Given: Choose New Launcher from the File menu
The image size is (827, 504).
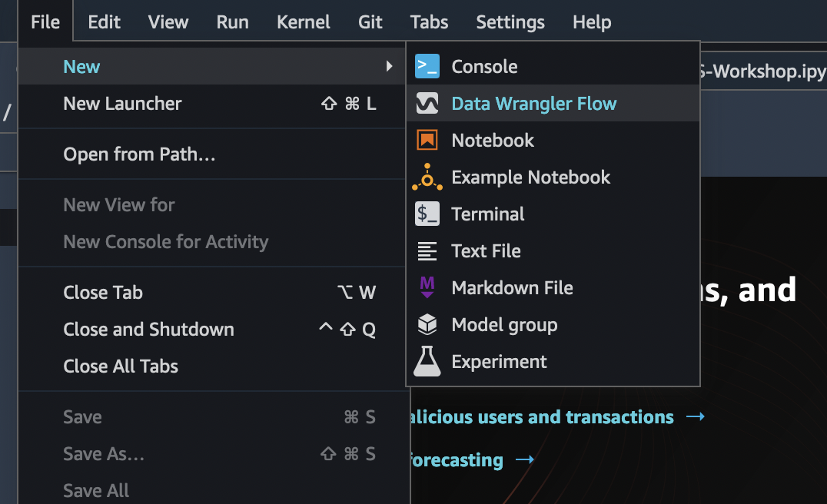Looking at the screenshot, I should [122, 103].
